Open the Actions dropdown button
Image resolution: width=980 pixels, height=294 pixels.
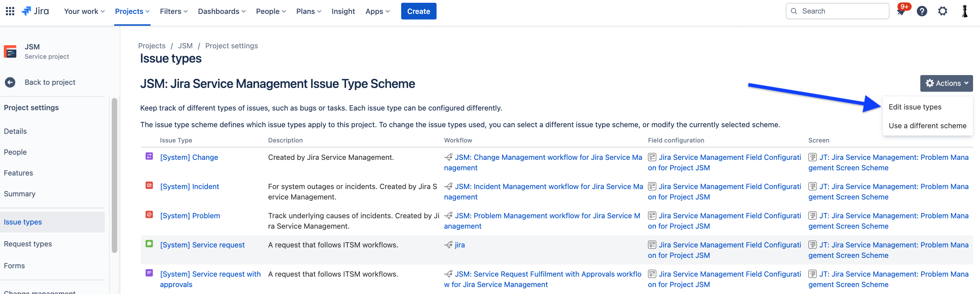click(x=946, y=83)
